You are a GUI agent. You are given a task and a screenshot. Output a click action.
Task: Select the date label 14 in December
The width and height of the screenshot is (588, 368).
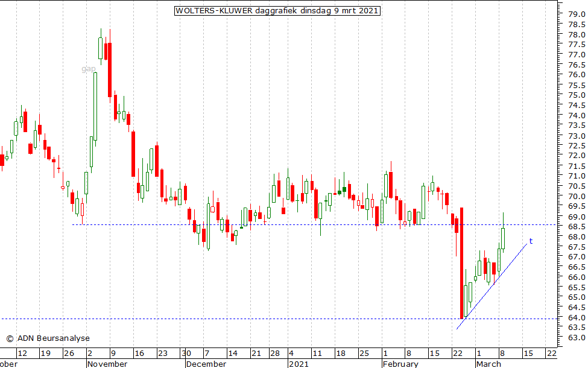233,354
